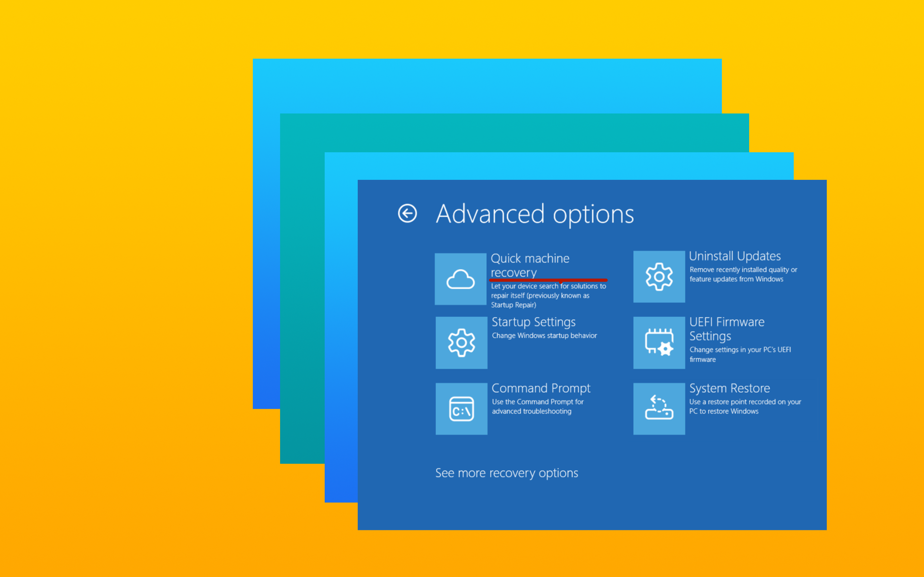Viewport: 924px width, 577px height.
Task: Click the Quick machine recovery cloud icon
Action: click(460, 279)
